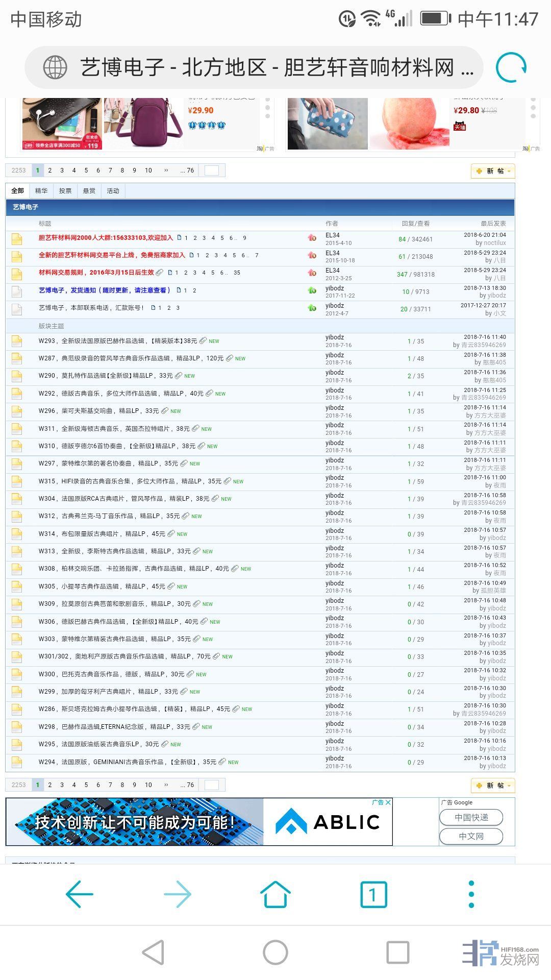This screenshot has height=980, width=551.
Task: Open the browser home page icon
Action: 275,894
